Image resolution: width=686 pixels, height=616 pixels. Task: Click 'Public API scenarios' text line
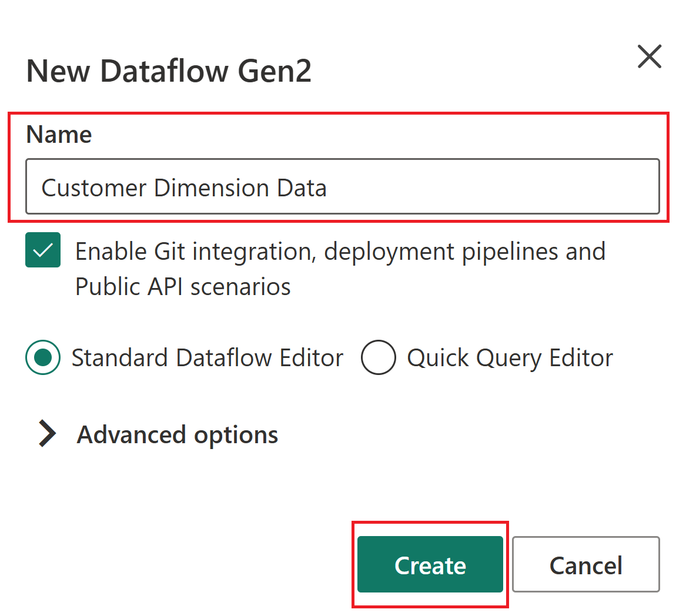(183, 287)
